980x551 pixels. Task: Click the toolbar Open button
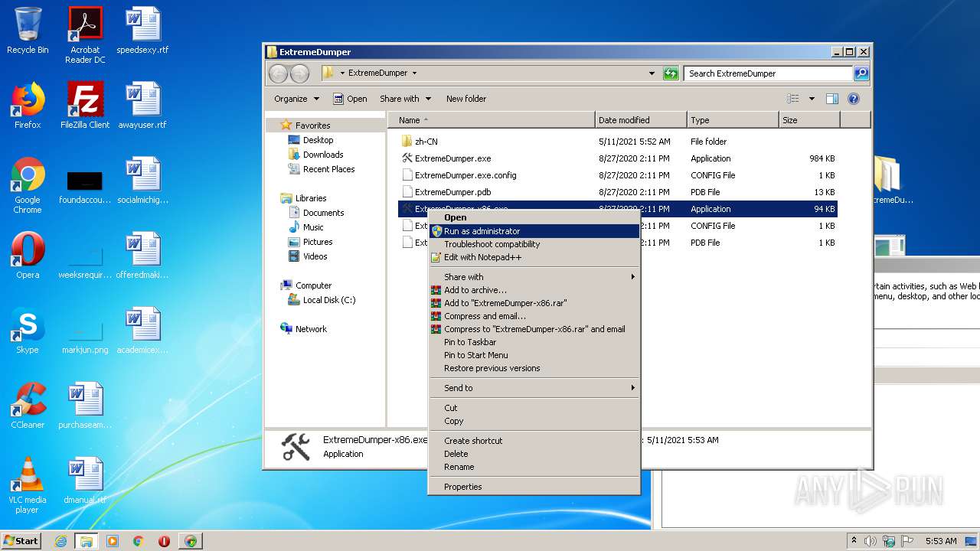(x=351, y=99)
